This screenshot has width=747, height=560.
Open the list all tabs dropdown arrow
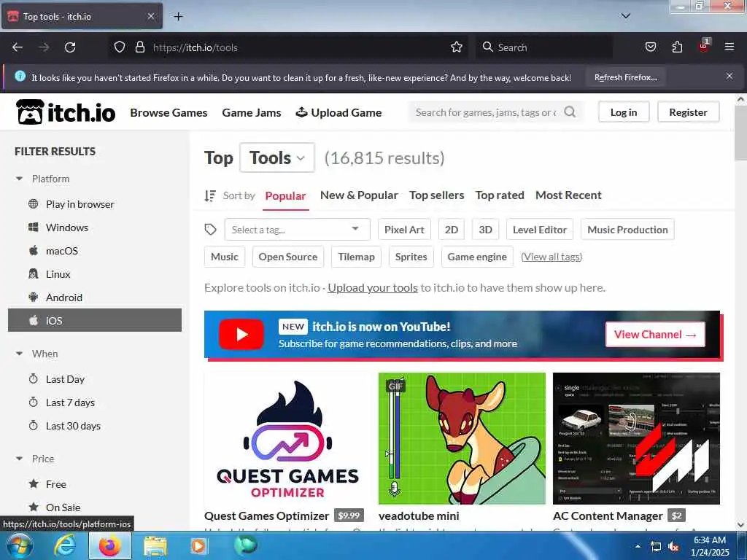(x=626, y=16)
